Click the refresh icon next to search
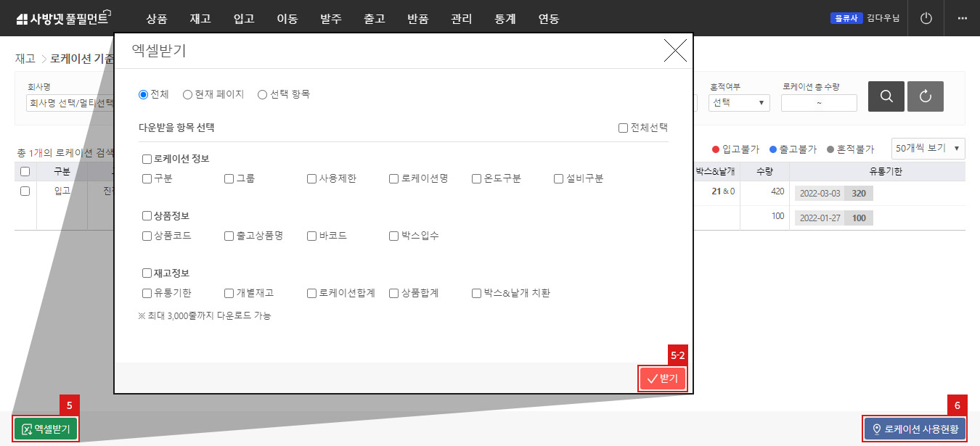Image resolution: width=980 pixels, height=446 pixels. pos(925,96)
